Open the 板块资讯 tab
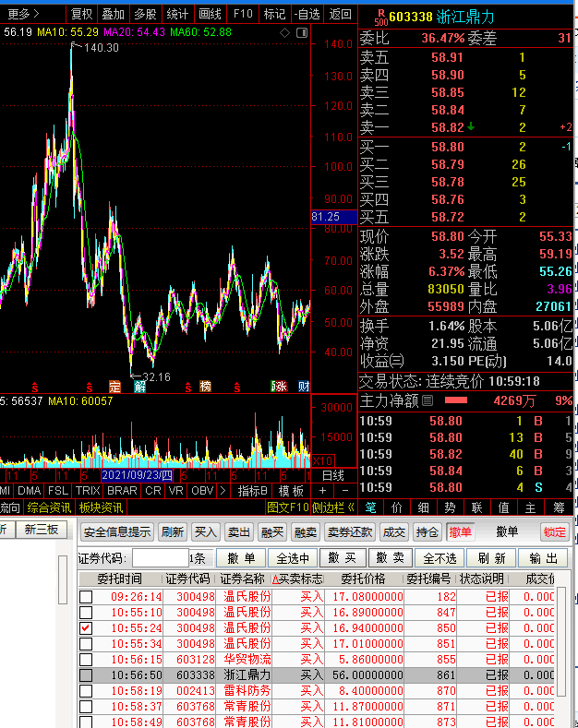The image size is (578, 728). (x=101, y=507)
